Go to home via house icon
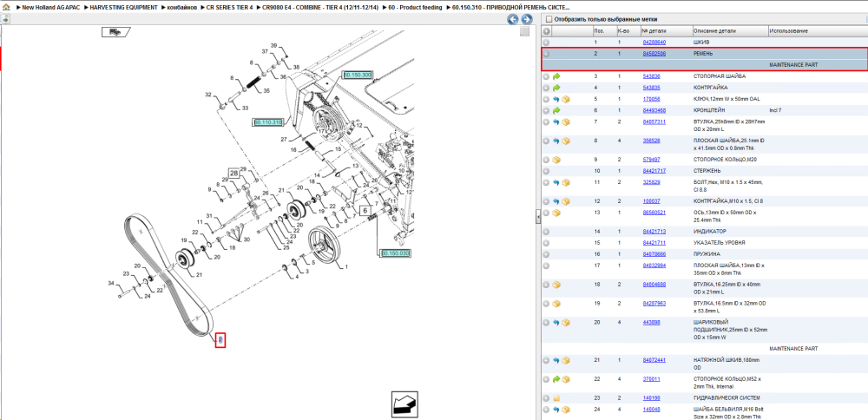Screen dimensions: 868x420 (x=7, y=8)
